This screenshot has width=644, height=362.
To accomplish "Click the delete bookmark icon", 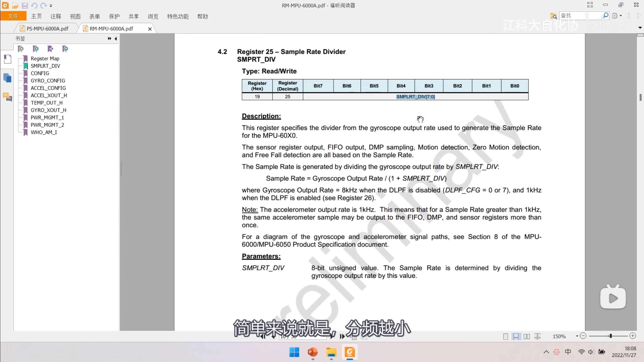I will click(x=21, y=49).
